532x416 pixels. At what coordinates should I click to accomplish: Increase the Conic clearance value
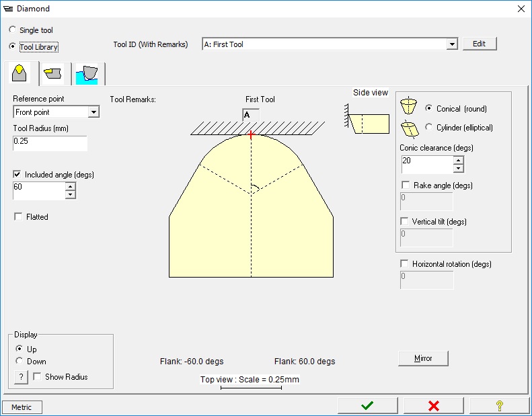[459, 160]
